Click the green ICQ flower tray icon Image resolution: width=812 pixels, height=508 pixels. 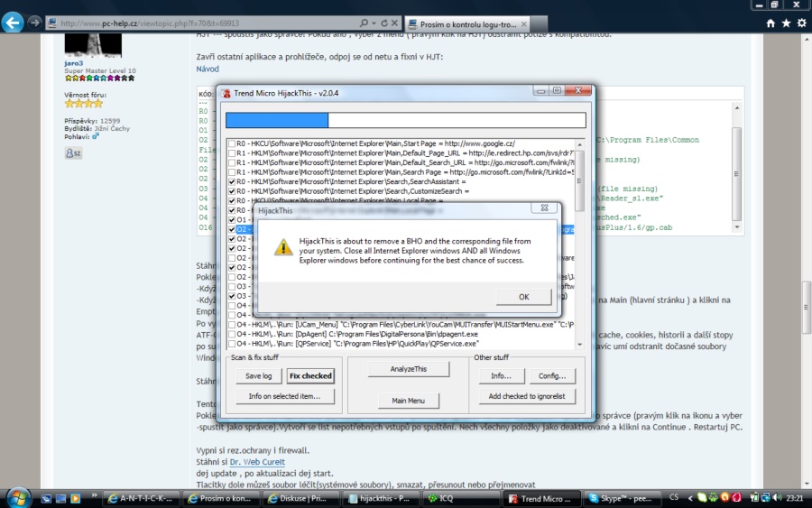click(714, 498)
